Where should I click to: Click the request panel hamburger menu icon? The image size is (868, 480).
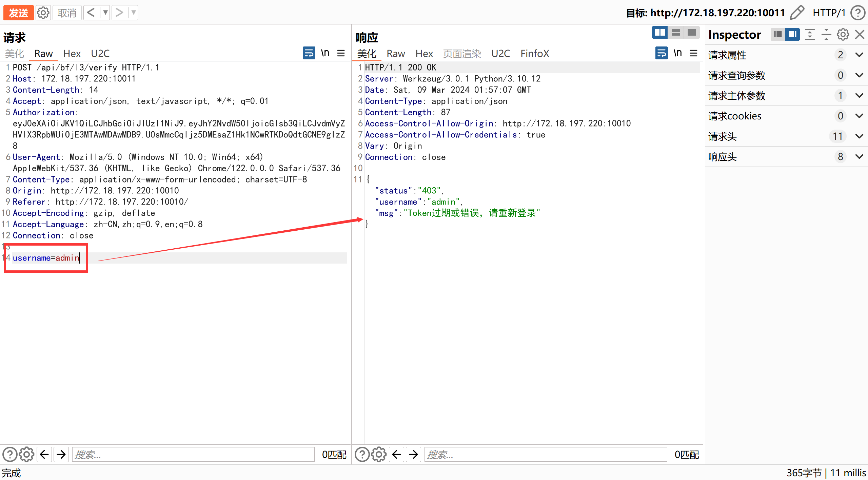(341, 53)
